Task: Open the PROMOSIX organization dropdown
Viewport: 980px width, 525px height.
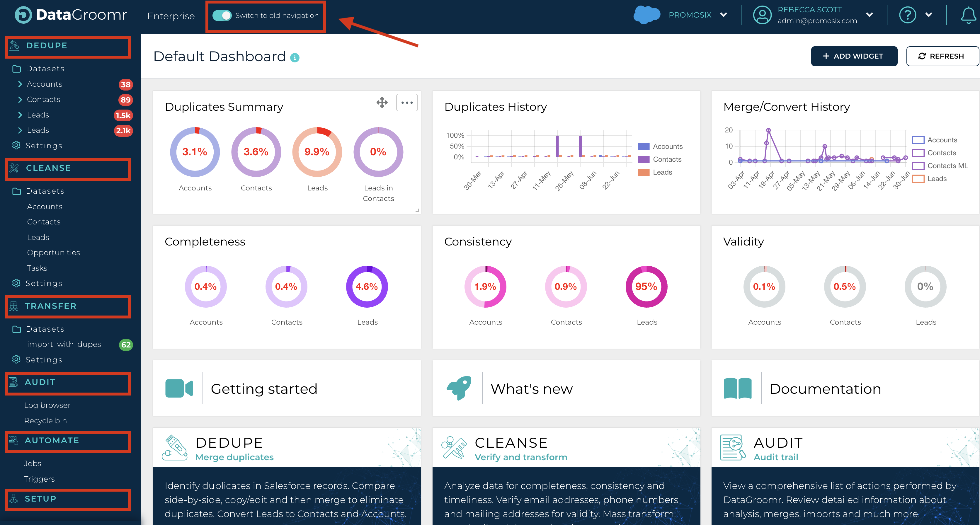Action: tap(723, 15)
